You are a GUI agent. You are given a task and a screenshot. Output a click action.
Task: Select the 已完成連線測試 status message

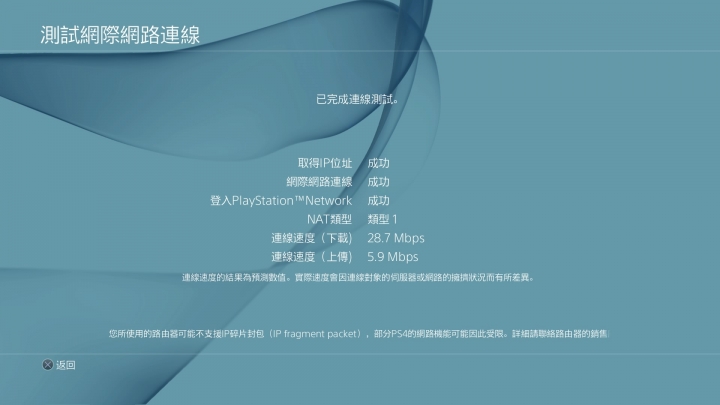357,99
